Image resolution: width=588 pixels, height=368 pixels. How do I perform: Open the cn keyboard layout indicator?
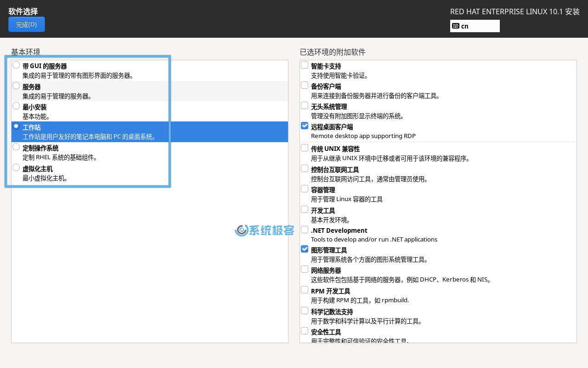[x=475, y=26]
